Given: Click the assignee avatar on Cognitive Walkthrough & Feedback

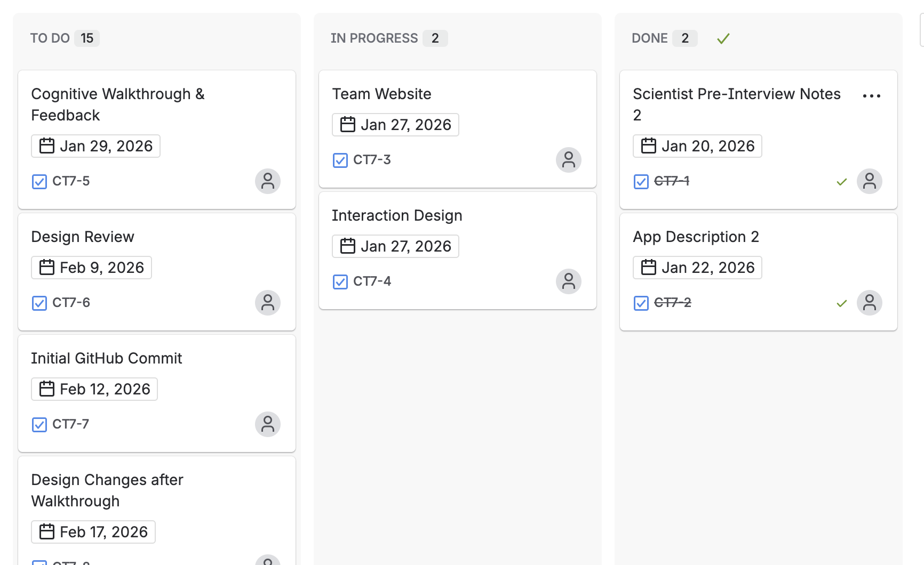Looking at the screenshot, I should (268, 181).
